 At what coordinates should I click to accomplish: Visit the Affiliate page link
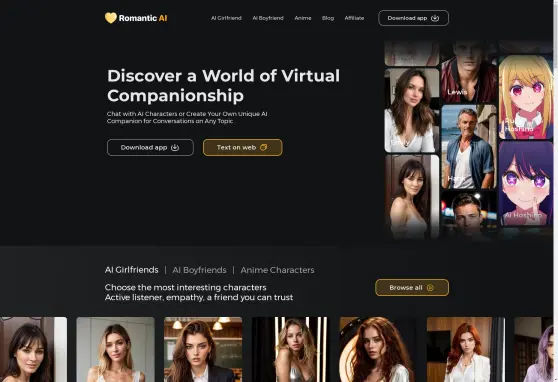354,18
